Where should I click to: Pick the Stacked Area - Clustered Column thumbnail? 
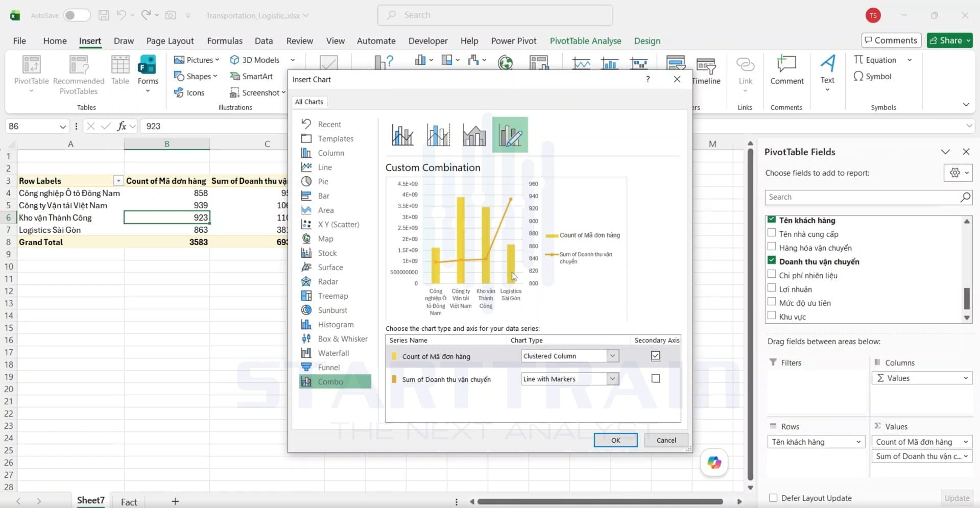click(x=474, y=135)
